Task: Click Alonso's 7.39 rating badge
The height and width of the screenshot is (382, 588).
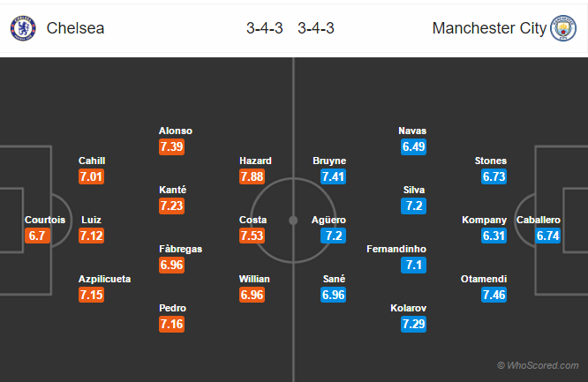Action: (171, 146)
